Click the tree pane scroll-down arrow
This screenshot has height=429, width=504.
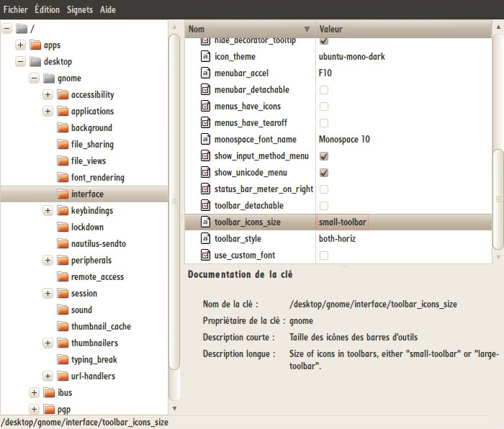174,408
